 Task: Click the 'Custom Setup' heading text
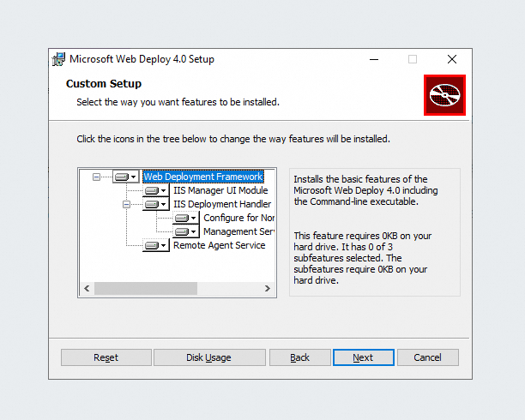(x=104, y=84)
